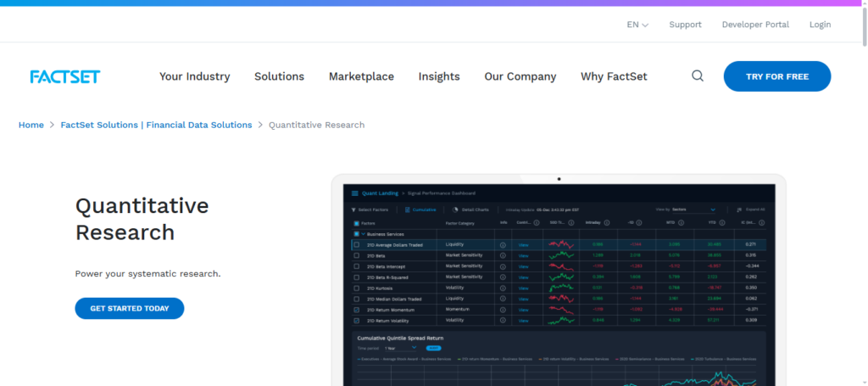This screenshot has height=386, width=868.
Task: Click the info icon beside 500 Tr column header
Action: 571,222
